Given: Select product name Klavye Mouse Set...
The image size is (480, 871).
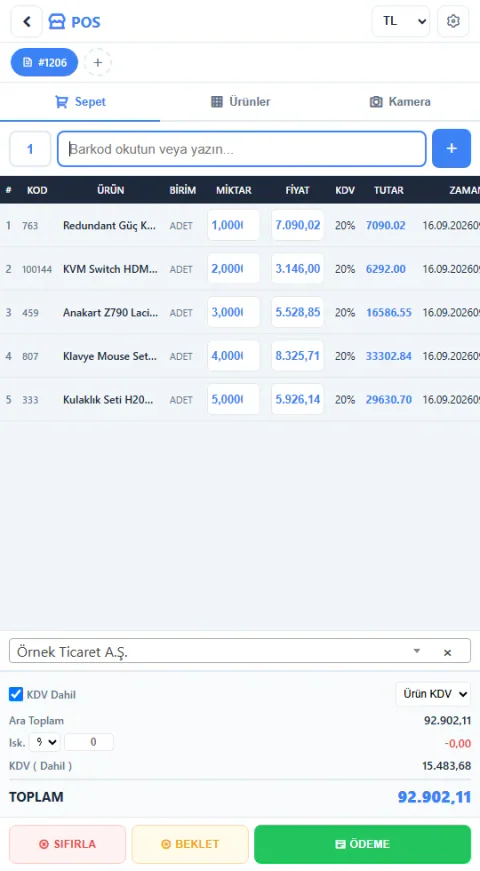Looking at the screenshot, I should click(x=109, y=356).
